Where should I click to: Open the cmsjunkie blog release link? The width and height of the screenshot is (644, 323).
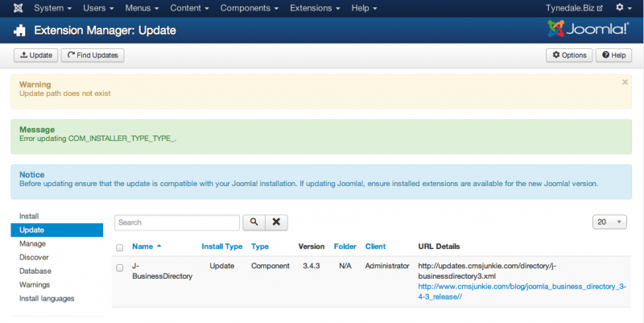pyautogui.click(x=522, y=292)
